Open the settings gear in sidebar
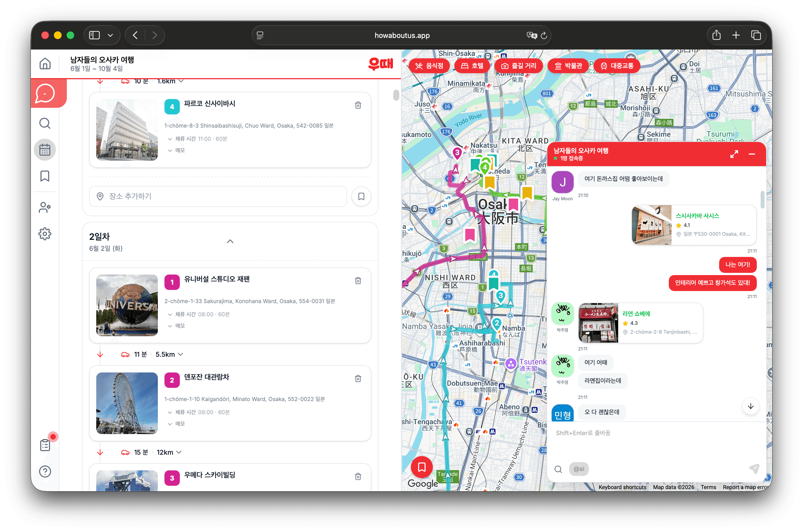803x532 pixels. pos(45,234)
